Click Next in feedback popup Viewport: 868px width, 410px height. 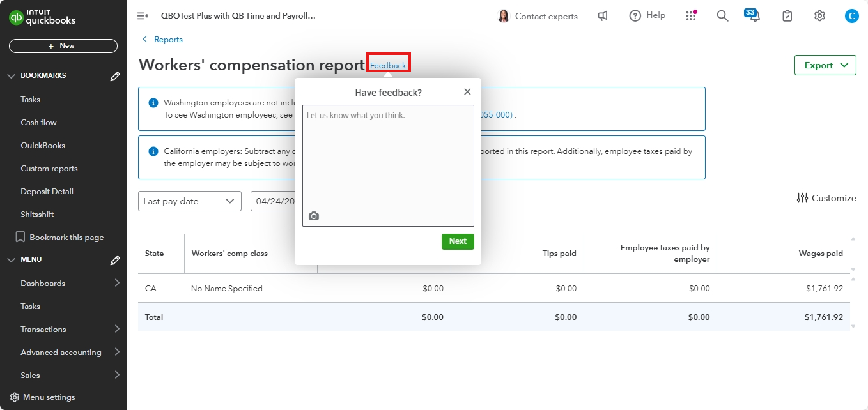coord(458,241)
